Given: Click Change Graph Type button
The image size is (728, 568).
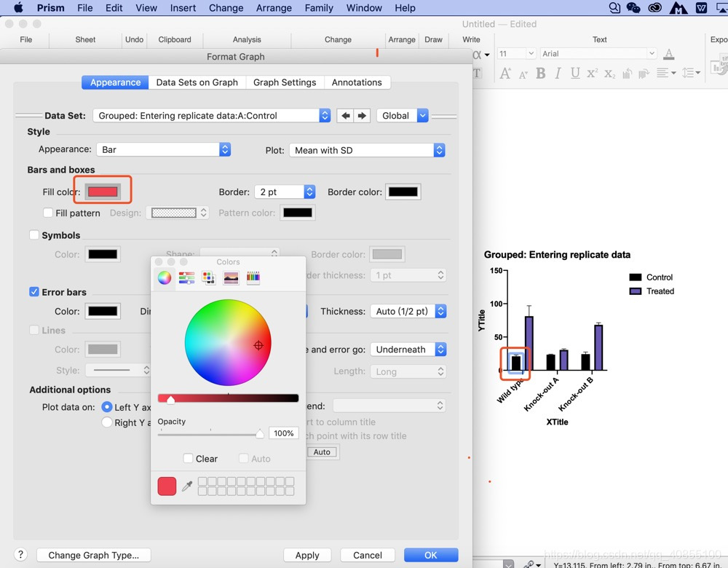Looking at the screenshot, I should pyautogui.click(x=94, y=555).
